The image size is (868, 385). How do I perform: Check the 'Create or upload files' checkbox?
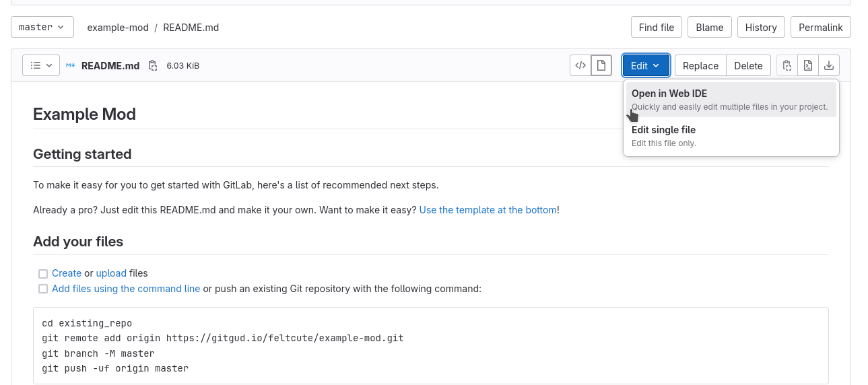pos(43,274)
